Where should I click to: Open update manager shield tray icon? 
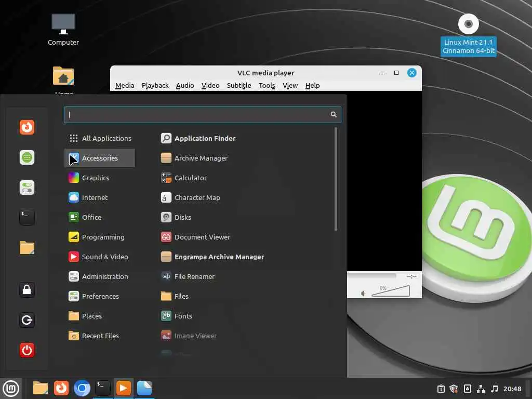click(x=454, y=389)
